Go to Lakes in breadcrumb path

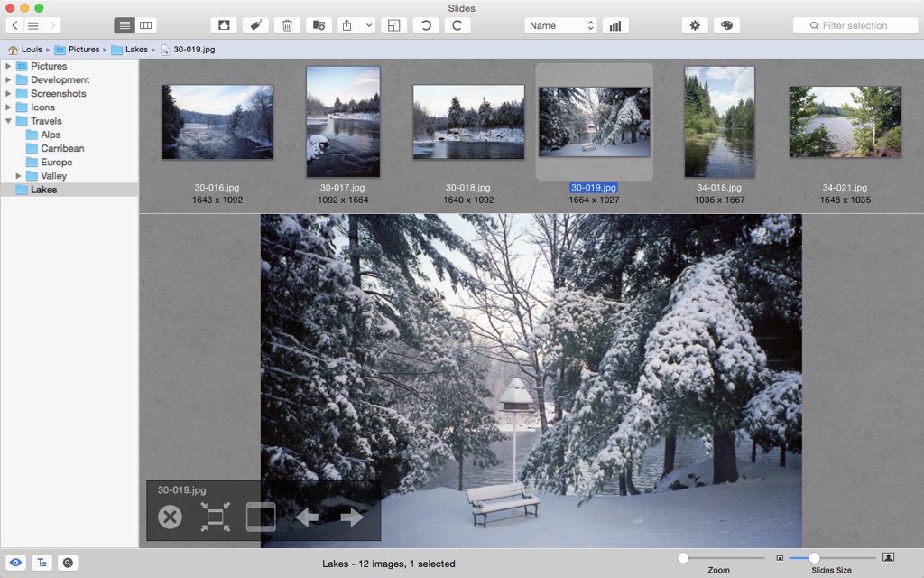[x=130, y=50]
